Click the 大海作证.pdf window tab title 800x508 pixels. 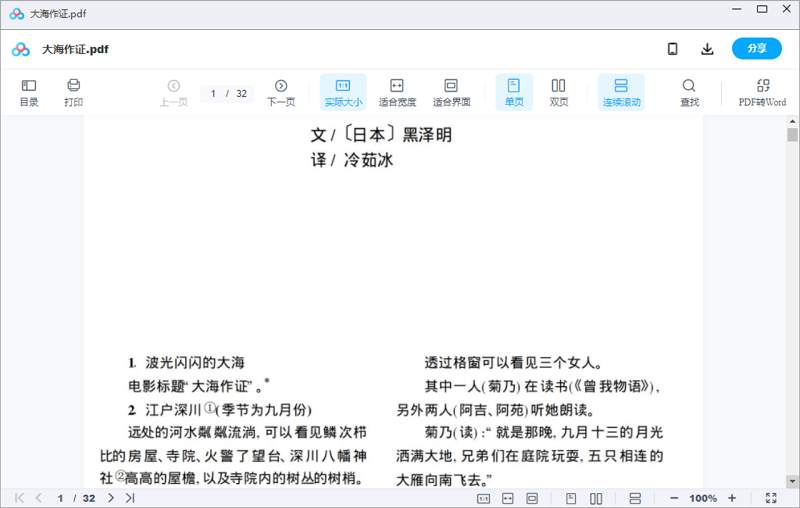[58, 12]
